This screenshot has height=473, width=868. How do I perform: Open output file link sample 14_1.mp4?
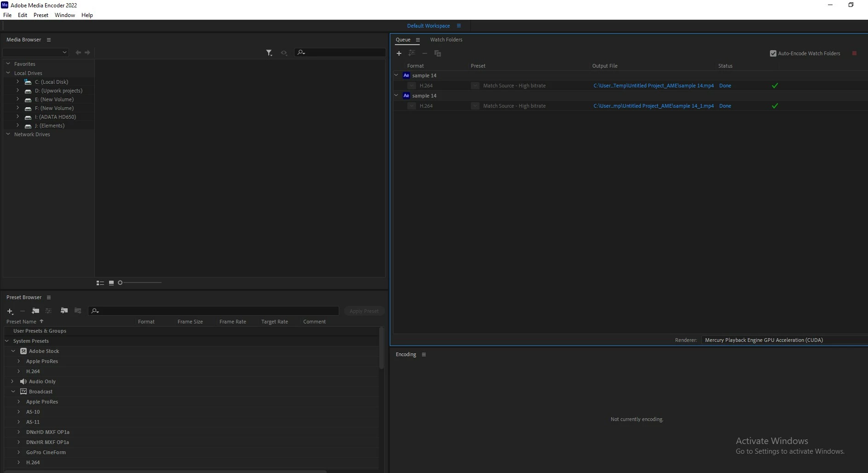(x=654, y=106)
